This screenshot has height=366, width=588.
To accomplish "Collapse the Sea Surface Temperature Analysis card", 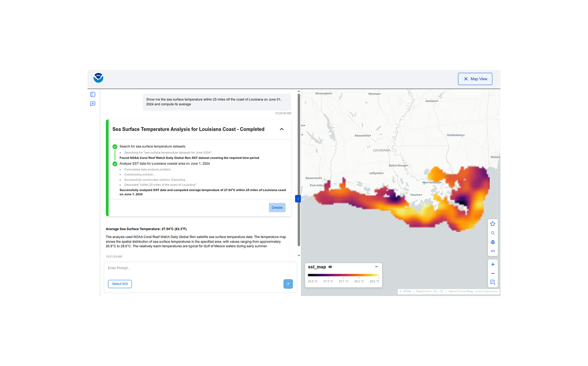I will coord(281,129).
